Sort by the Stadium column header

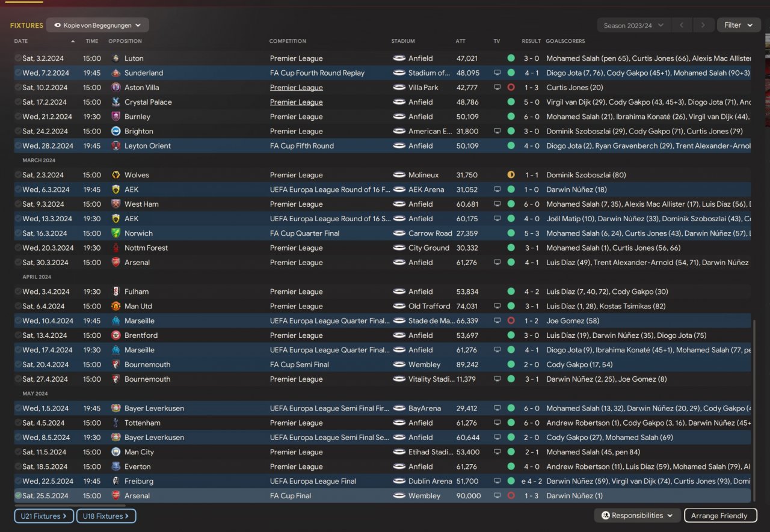coord(403,41)
